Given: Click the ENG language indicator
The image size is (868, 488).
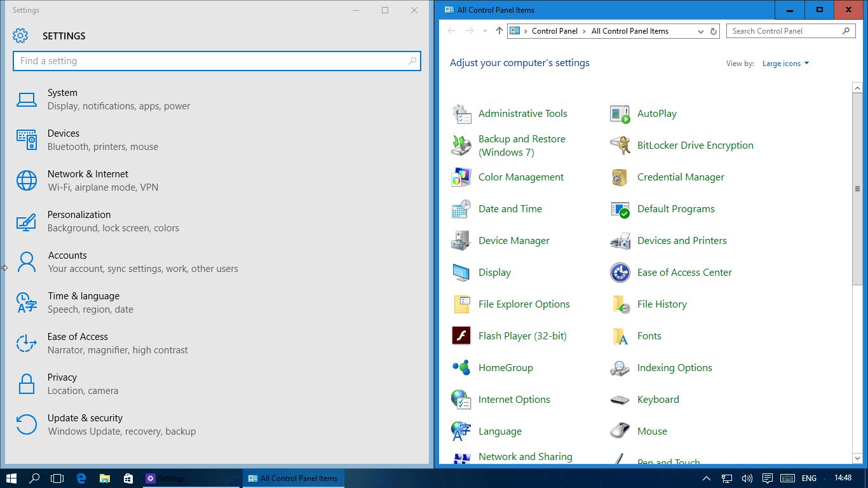Looking at the screenshot, I should pyautogui.click(x=809, y=478).
